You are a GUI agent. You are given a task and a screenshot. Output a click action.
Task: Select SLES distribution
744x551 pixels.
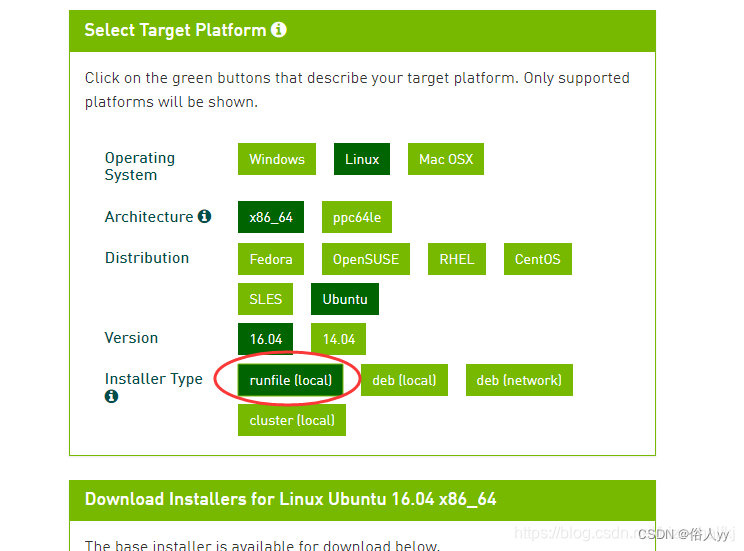pyautogui.click(x=266, y=299)
